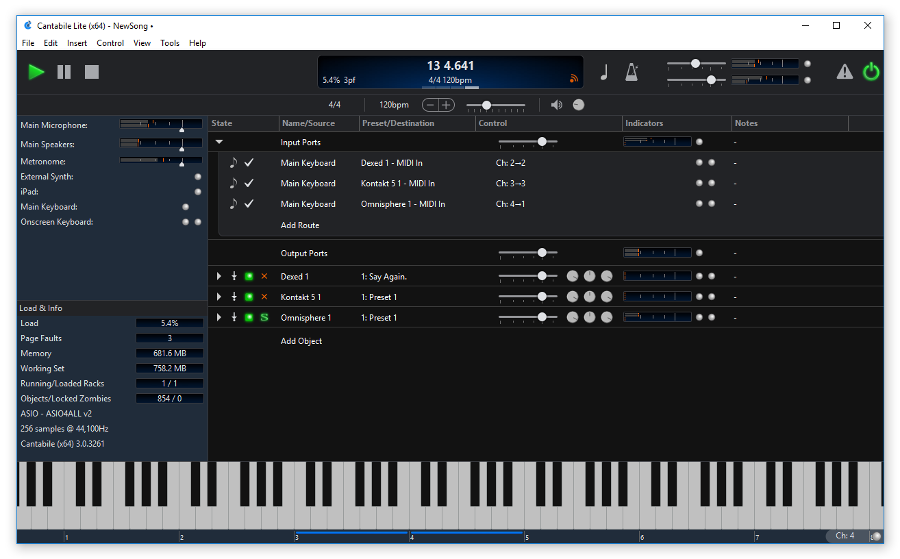Open the Control menu
900x559 pixels.
(110, 43)
